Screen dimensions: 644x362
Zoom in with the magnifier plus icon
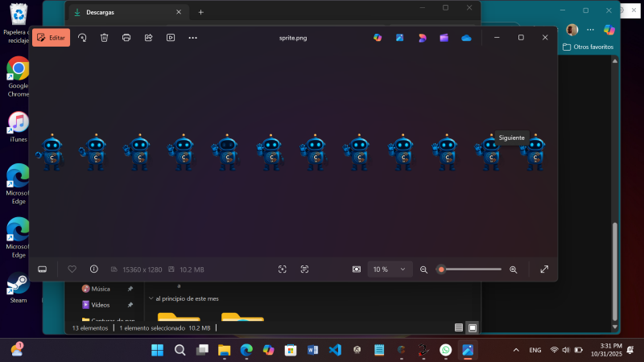pyautogui.click(x=514, y=269)
